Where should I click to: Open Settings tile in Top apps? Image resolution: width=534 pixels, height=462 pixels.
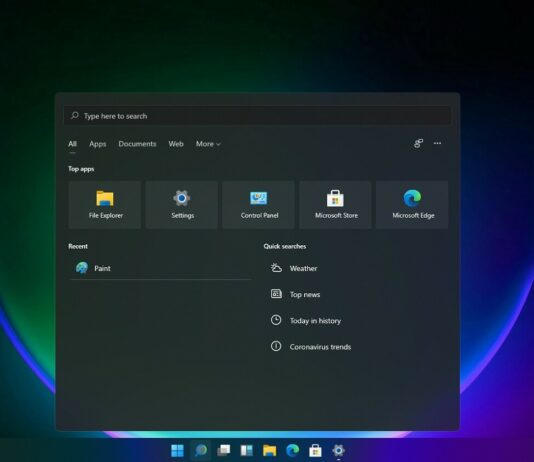click(182, 205)
